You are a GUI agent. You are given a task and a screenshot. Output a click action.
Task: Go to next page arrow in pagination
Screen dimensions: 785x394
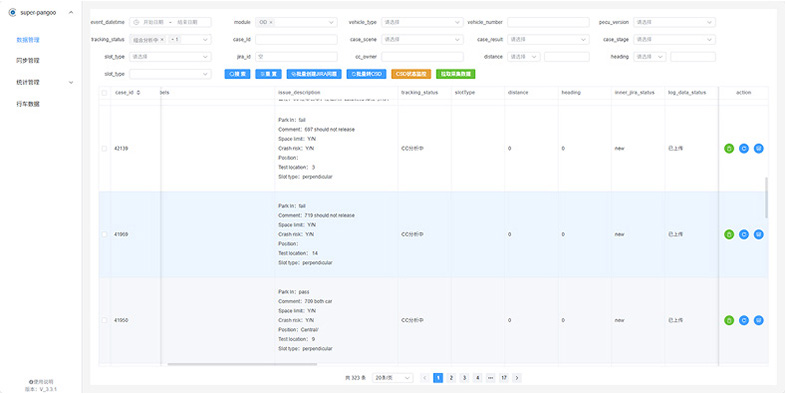[517, 378]
